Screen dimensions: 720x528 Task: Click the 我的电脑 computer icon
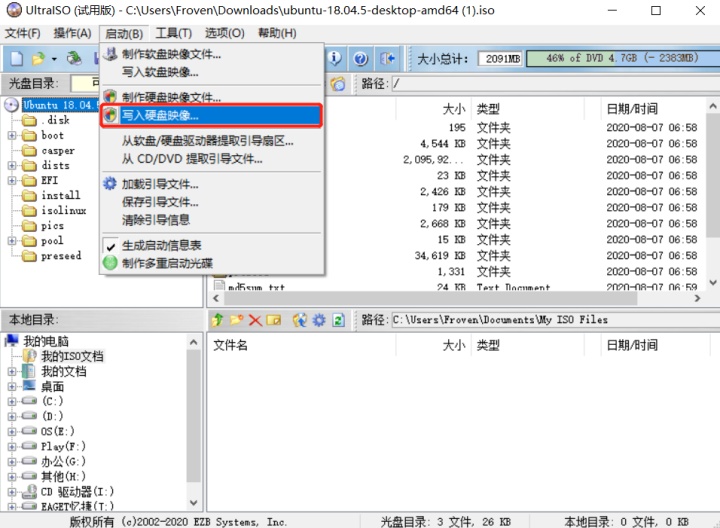click(x=11, y=341)
